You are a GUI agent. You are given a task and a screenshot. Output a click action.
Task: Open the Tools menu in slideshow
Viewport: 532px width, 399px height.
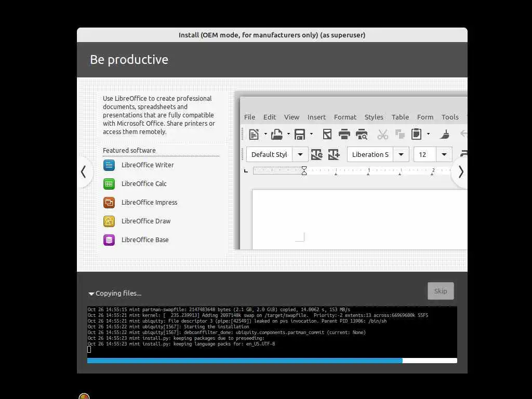pyautogui.click(x=450, y=117)
